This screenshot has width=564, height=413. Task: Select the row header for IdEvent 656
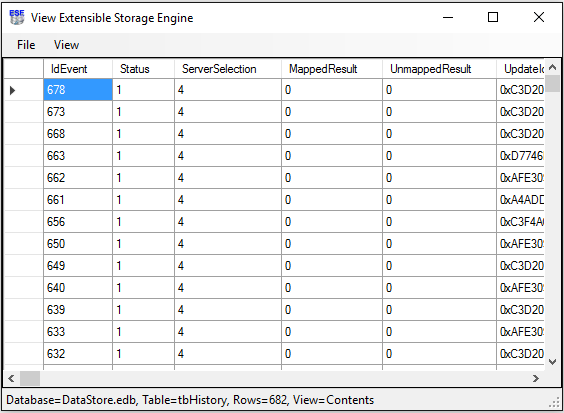(24, 222)
